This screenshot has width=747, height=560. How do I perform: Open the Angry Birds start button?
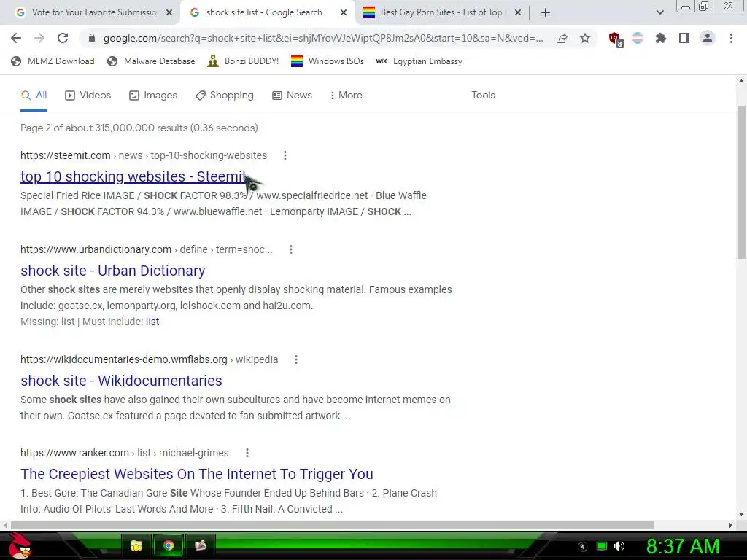coord(18,545)
